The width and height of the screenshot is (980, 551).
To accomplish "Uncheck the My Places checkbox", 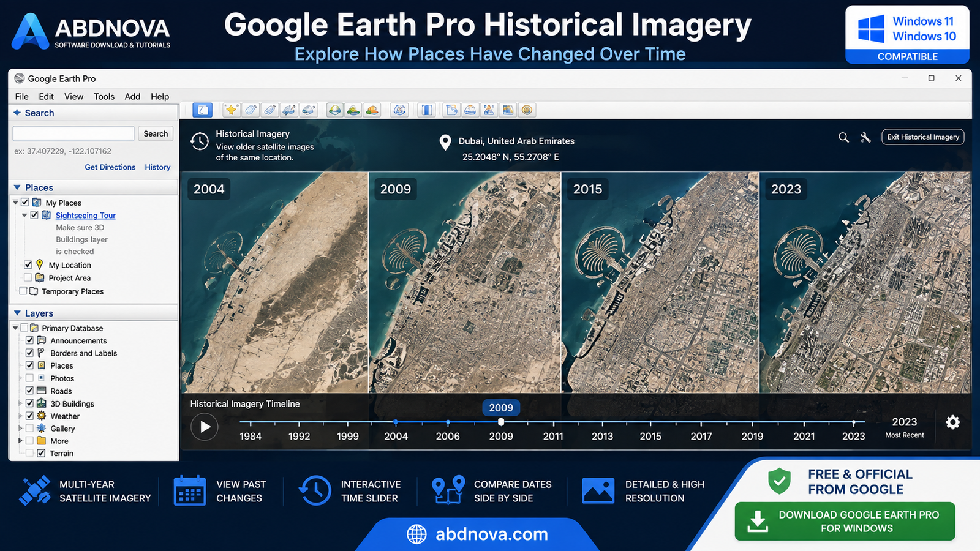I will (25, 202).
